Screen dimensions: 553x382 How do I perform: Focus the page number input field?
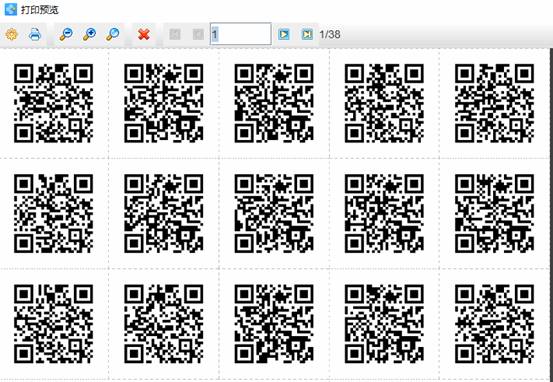[x=241, y=34]
